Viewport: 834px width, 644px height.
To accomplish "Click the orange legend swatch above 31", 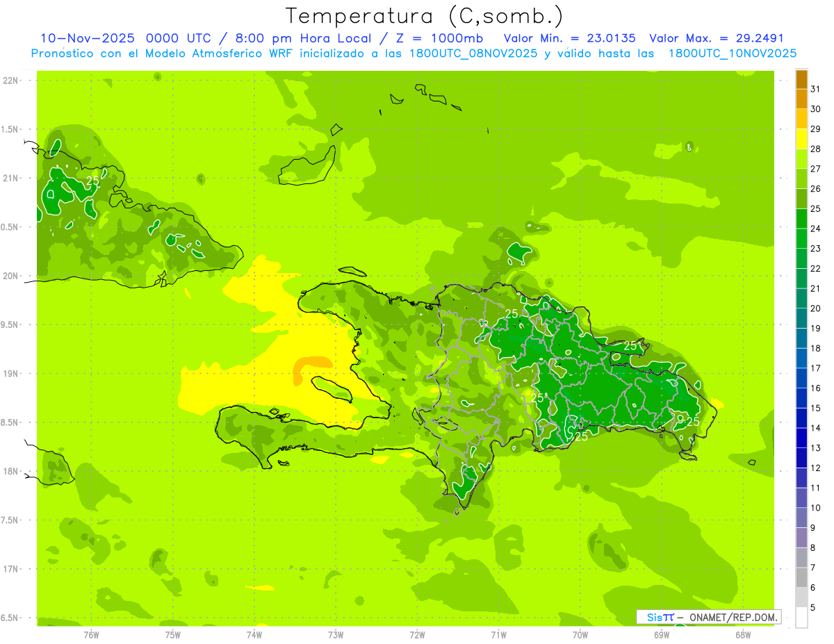I will 801,79.
